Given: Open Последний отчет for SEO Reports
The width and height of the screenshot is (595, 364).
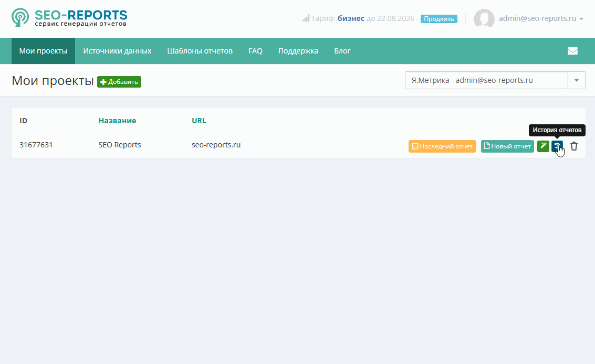Looking at the screenshot, I should 442,146.
